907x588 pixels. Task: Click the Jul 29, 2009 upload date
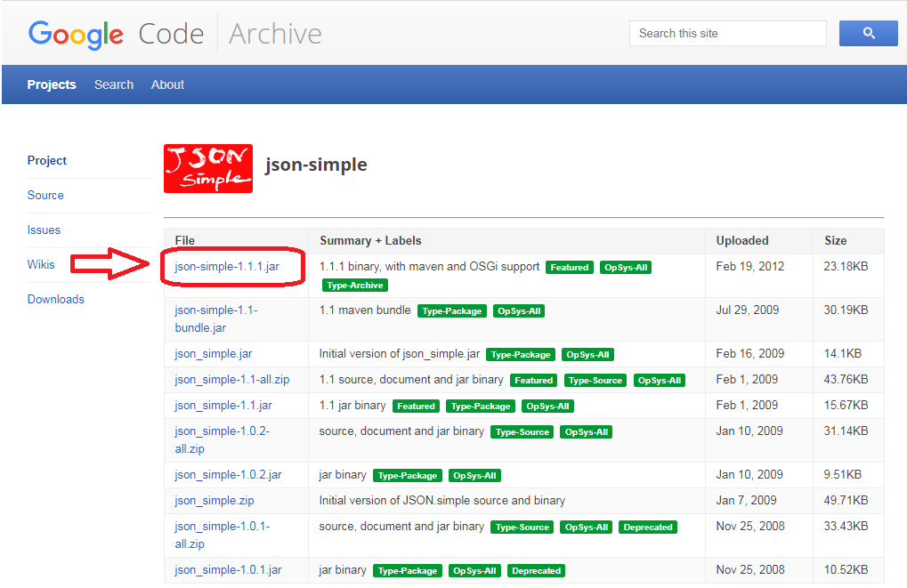(x=748, y=310)
